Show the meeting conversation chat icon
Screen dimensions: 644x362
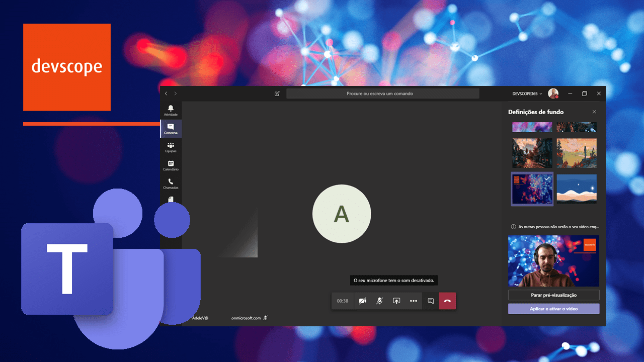(431, 301)
